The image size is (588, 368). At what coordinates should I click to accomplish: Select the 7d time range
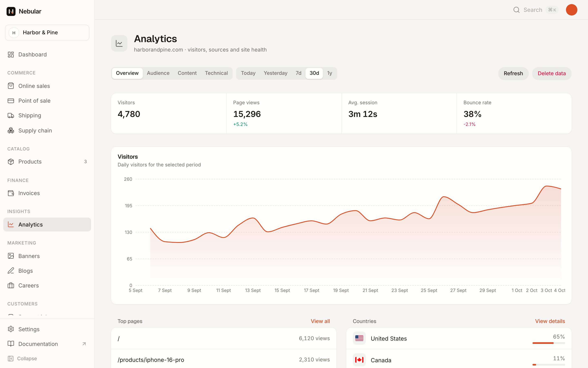pos(298,73)
